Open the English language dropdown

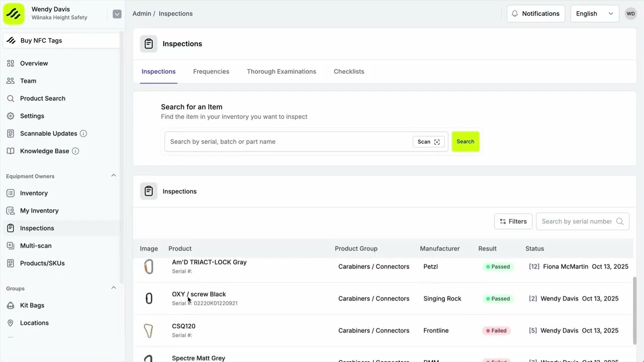pyautogui.click(x=595, y=14)
